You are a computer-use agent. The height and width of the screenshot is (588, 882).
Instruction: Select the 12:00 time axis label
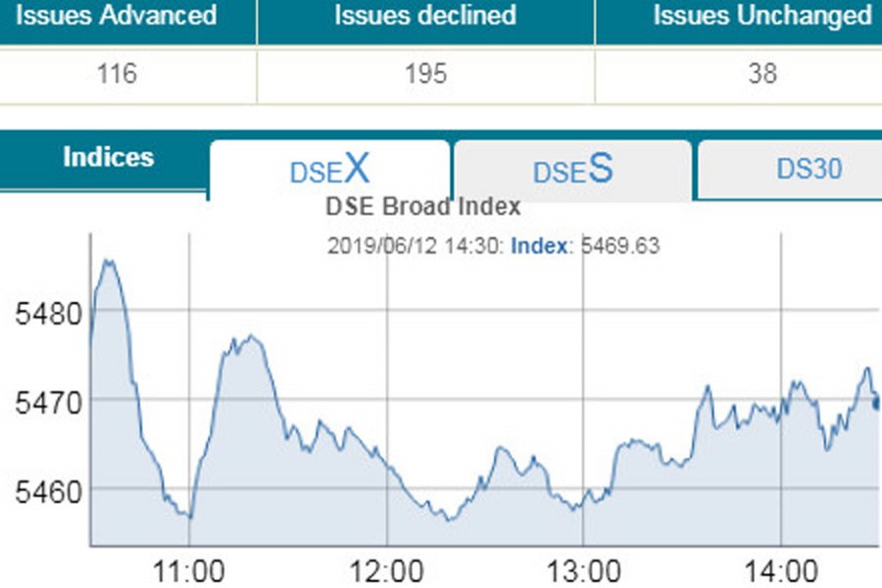click(387, 570)
